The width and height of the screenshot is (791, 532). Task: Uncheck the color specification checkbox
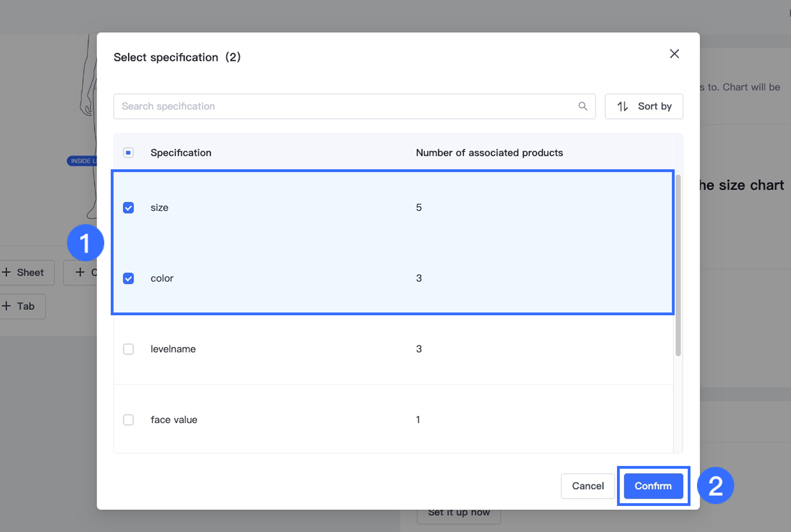pos(128,279)
